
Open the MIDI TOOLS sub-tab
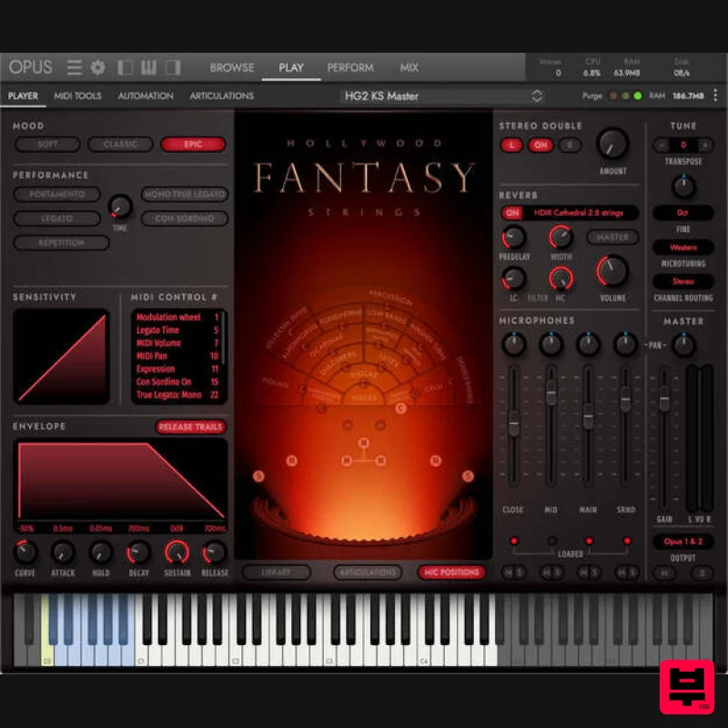pos(77,96)
